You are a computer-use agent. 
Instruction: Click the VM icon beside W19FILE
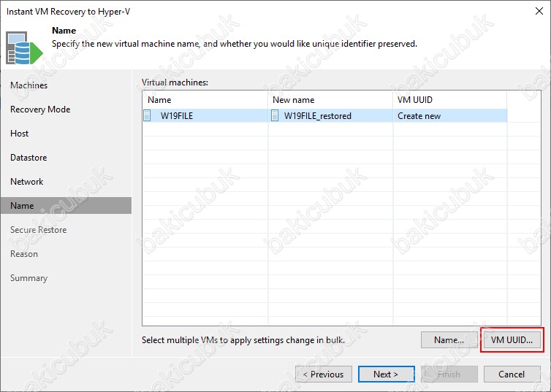click(147, 115)
